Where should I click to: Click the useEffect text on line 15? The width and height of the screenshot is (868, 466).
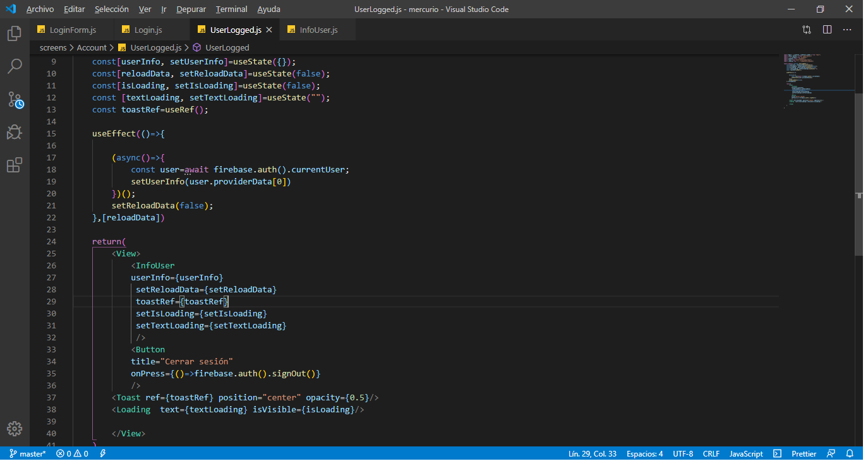pyautogui.click(x=114, y=133)
